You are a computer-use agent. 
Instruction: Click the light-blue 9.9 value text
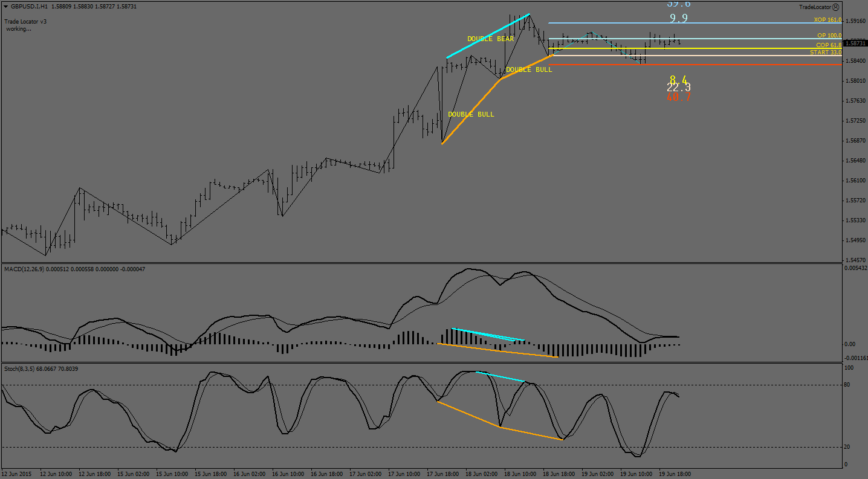[x=678, y=18]
